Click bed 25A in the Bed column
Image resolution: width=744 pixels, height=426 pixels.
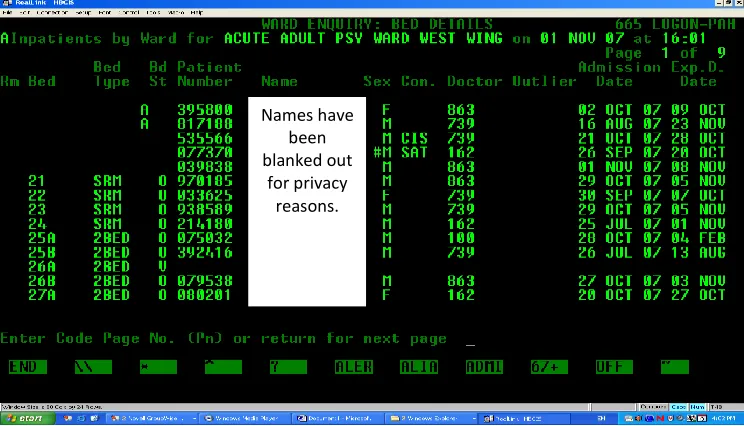point(42,238)
